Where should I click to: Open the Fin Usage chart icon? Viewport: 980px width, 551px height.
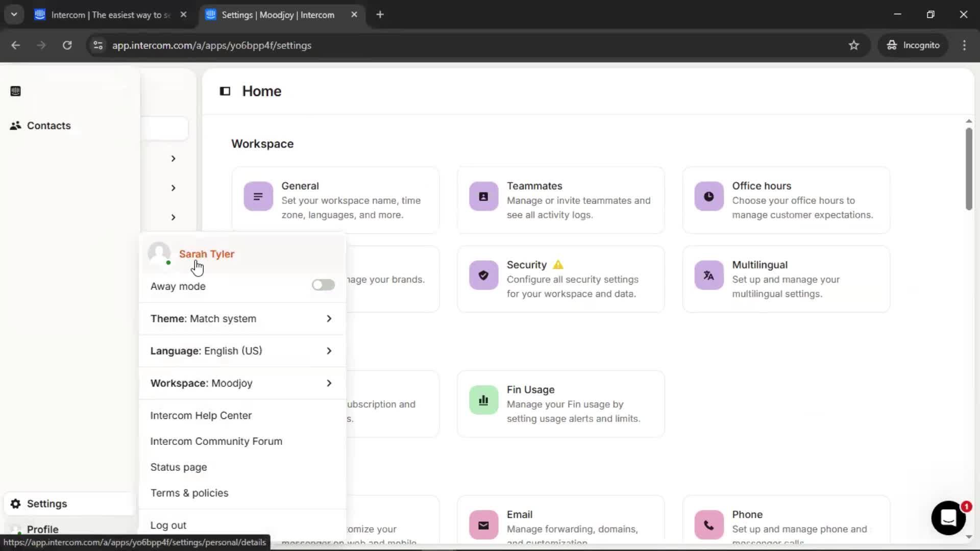[483, 400]
